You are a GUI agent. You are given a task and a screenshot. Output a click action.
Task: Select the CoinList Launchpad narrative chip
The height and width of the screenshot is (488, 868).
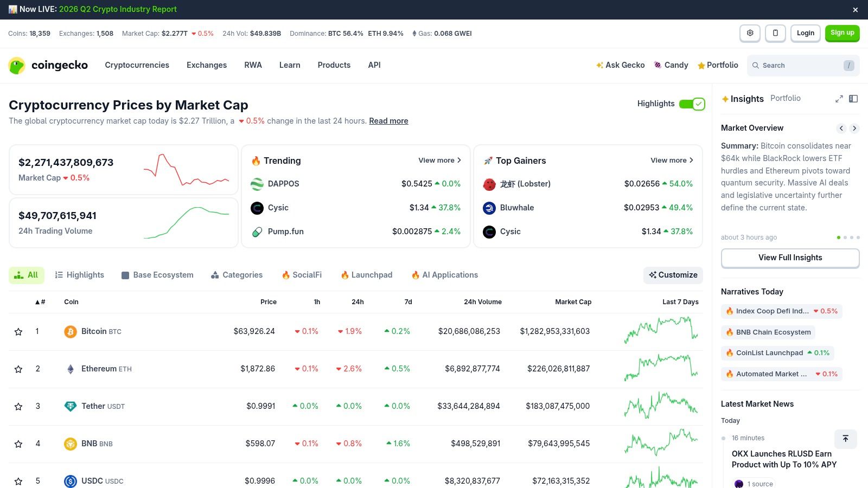[777, 353]
